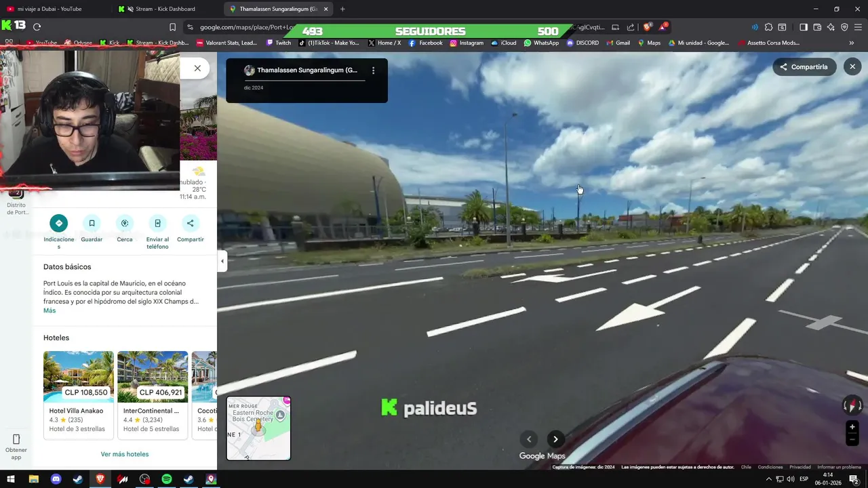Open the Extensions puzzle icon
868x488 pixels.
(x=768, y=27)
